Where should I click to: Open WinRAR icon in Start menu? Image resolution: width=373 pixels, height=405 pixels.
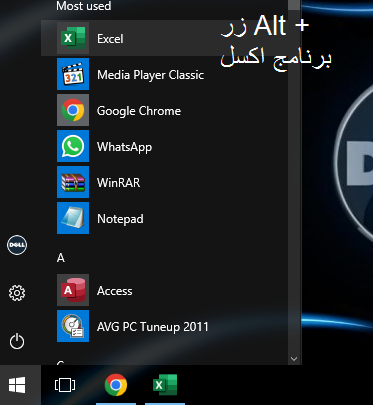tap(73, 182)
